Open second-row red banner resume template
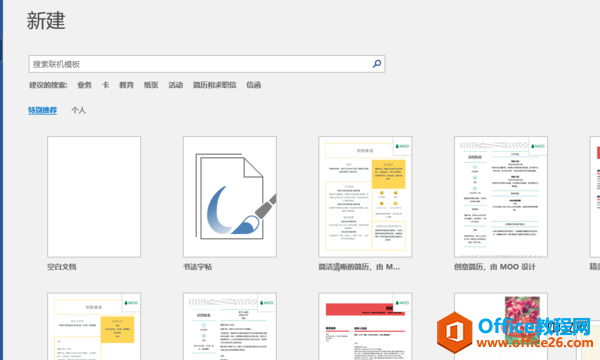This screenshot has width=600, height=360. click(365, 326)
